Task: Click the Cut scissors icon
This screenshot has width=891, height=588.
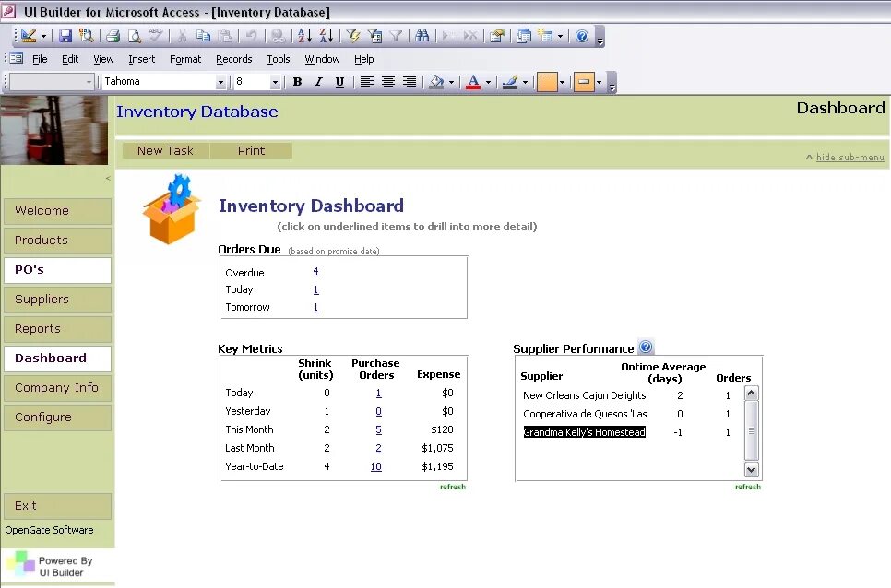Action: tap(183, 36)
